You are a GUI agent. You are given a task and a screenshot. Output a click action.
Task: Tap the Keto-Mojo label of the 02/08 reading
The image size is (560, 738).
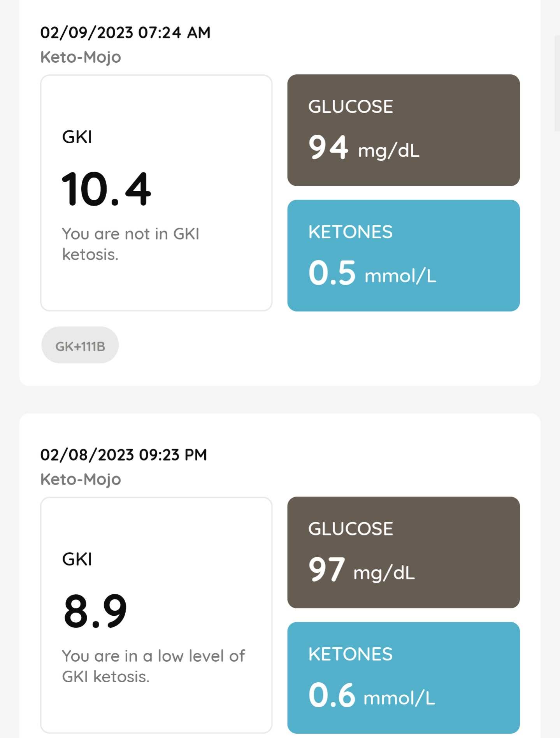click(x=81, y=479)
